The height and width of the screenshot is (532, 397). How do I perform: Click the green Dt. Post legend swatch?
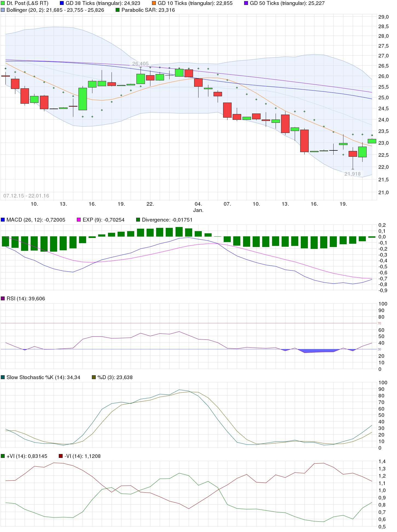pos(3,3)
